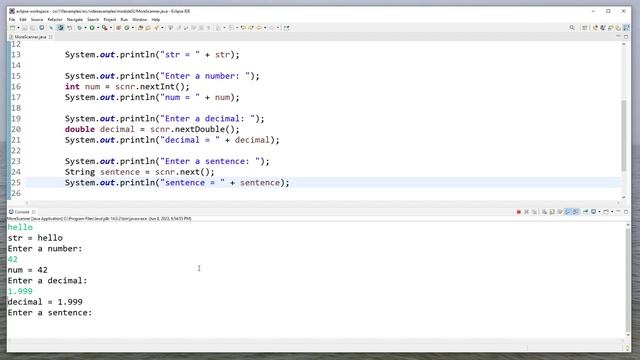The width and height of the screenshot is (640, 360).
Task: Open the Source menu
Action: [37, 20]
